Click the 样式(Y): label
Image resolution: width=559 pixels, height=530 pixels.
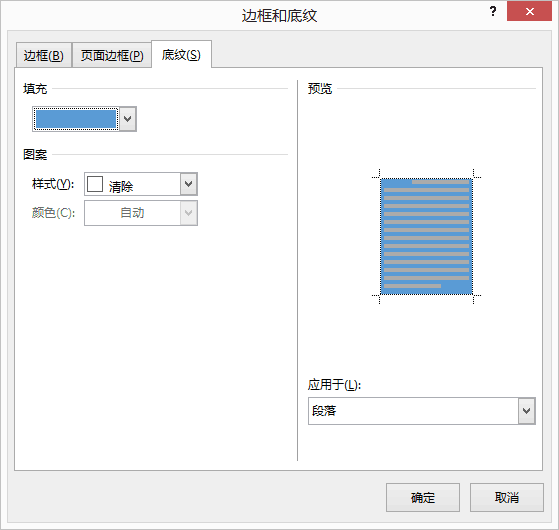tap(53, 184)
